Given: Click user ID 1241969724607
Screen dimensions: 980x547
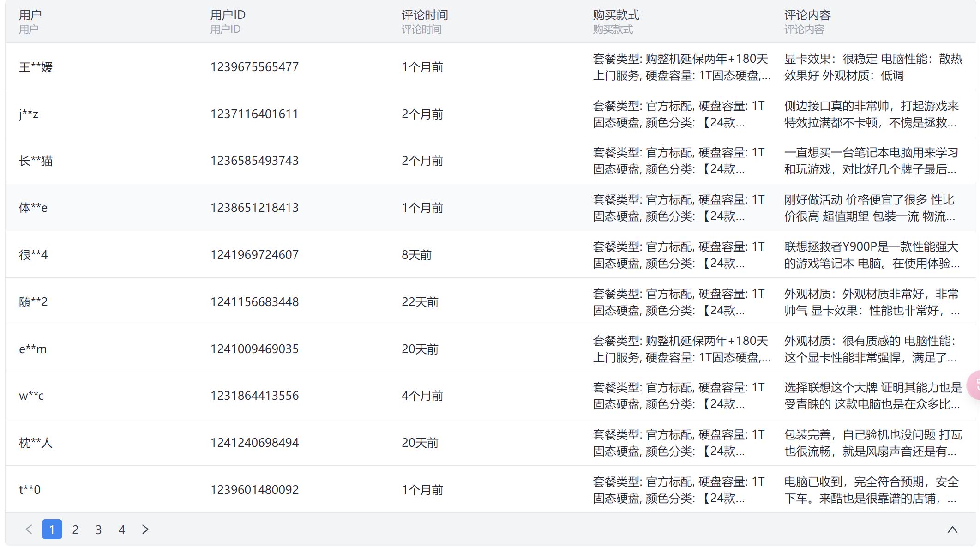Looking at the screenshot, I should click(255, 255).
